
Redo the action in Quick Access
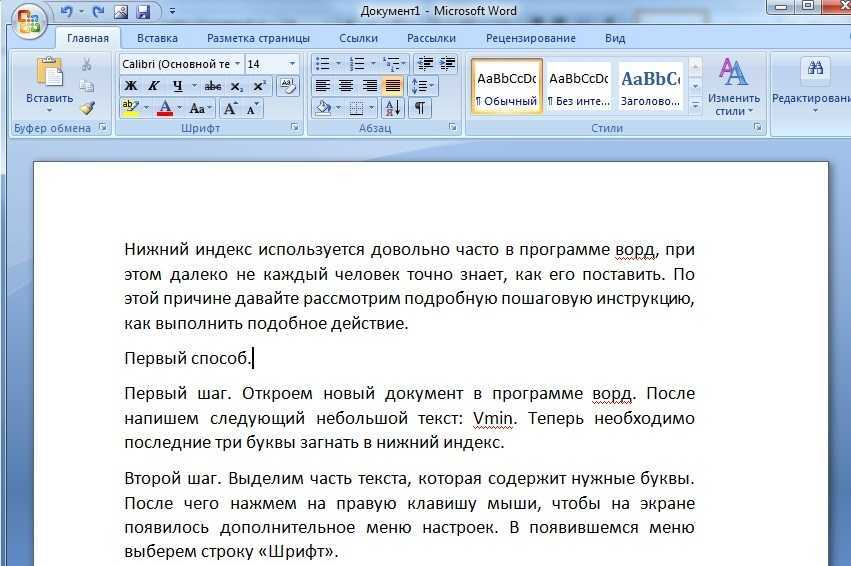tap(98, 11)
